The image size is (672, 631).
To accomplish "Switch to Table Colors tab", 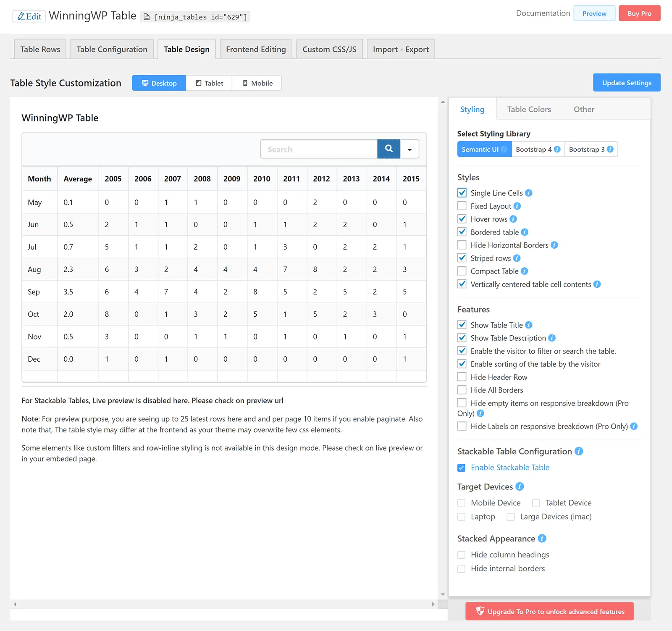I will pos(529,109).
